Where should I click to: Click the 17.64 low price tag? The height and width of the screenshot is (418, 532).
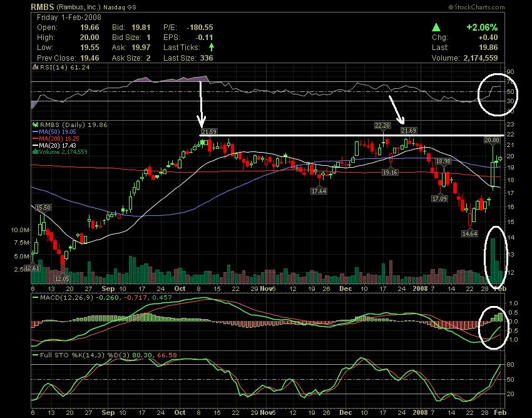tap(319, 191)
